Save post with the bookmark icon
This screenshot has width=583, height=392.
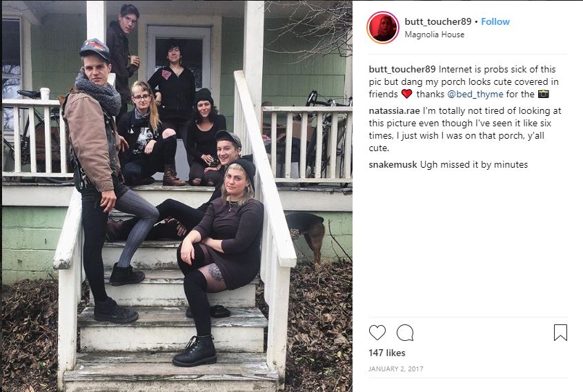point(560,333)
